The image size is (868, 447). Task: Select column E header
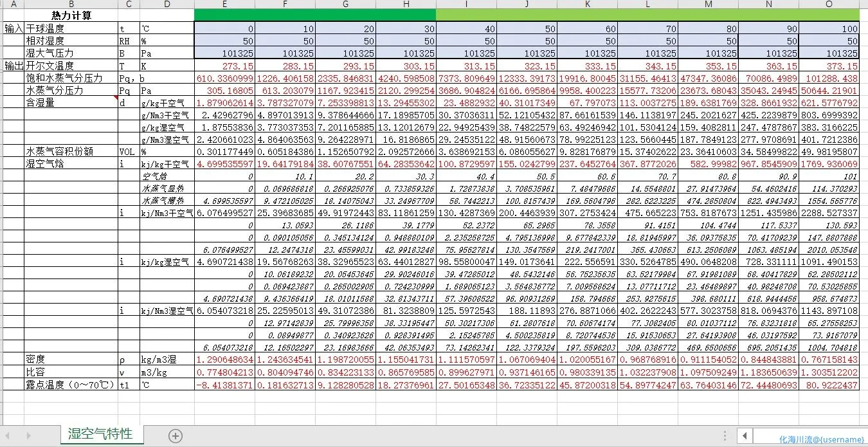(x=224, y=4)
